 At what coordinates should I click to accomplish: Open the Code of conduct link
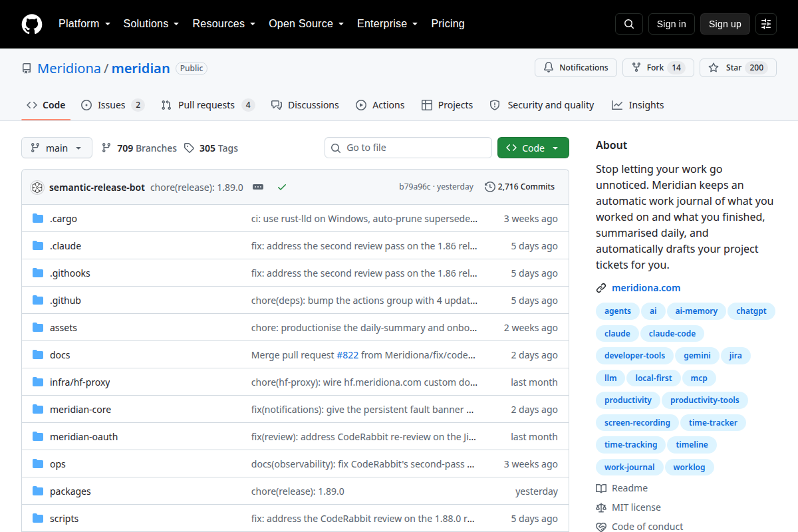click(647, 527)
